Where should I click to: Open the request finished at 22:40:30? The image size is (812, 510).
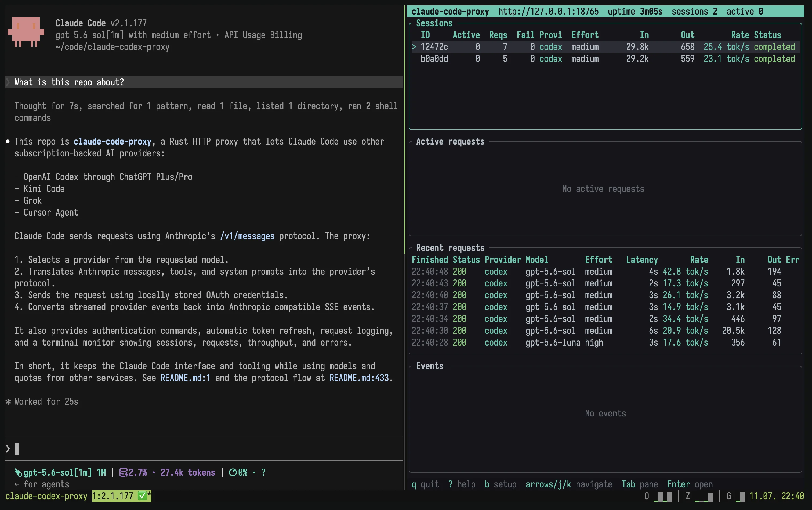point(605,331)
